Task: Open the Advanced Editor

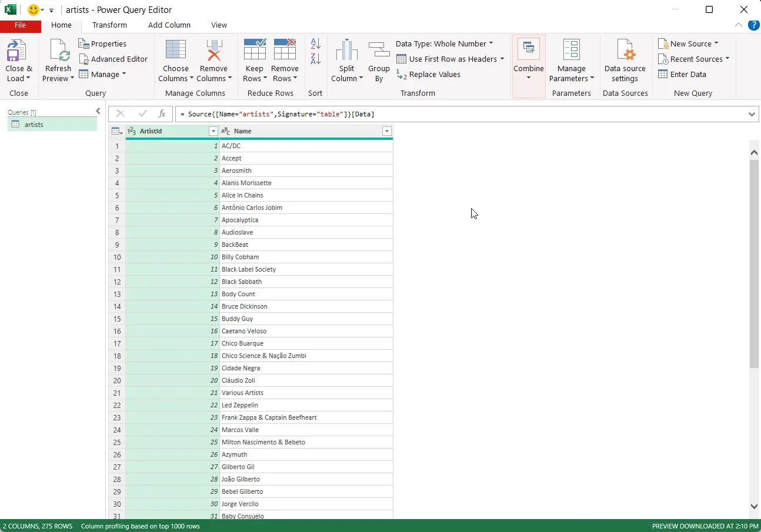Action: tap(113, 59)
